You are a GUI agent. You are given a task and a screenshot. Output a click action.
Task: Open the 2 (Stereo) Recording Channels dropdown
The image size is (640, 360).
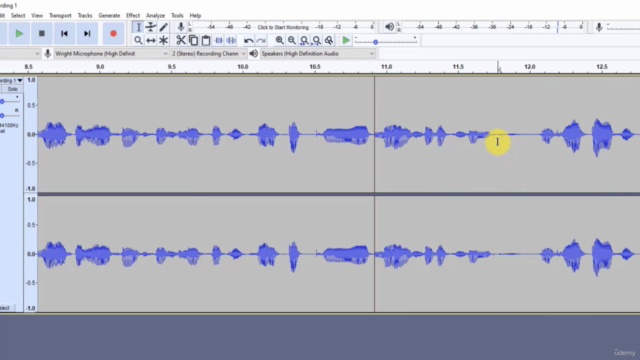click(x=209, y=53)
